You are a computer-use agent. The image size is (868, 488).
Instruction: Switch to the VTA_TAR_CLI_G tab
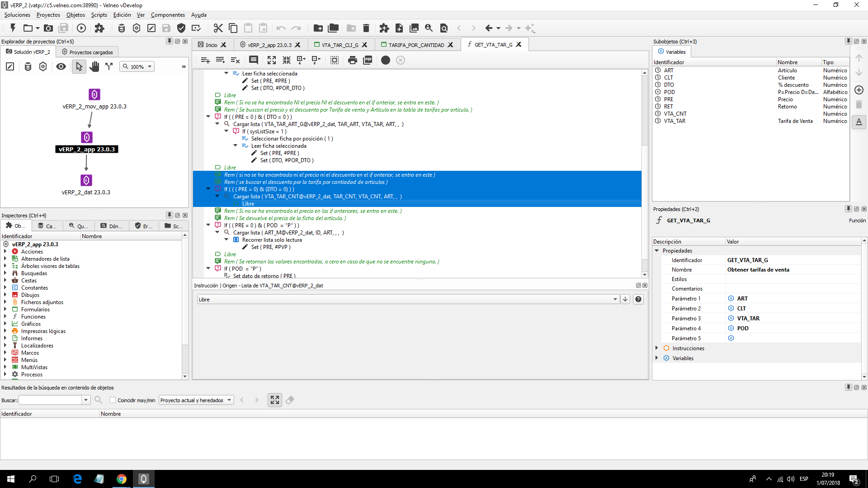(340, 45)
